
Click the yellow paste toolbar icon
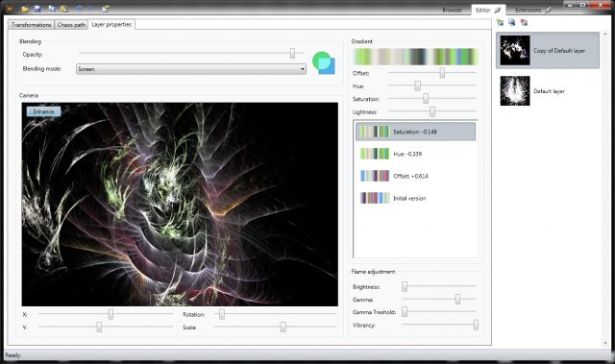64,9
